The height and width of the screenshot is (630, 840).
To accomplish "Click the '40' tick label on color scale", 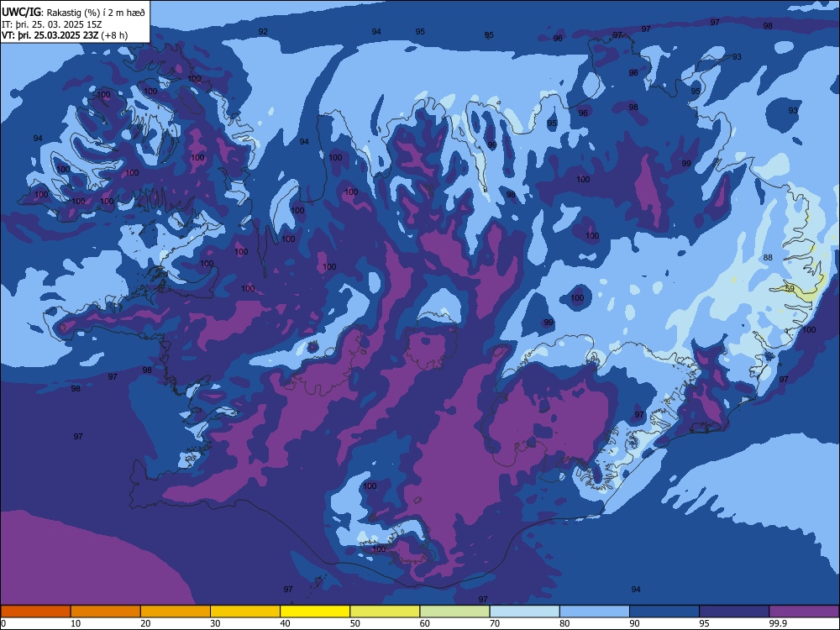I will 285,623.
